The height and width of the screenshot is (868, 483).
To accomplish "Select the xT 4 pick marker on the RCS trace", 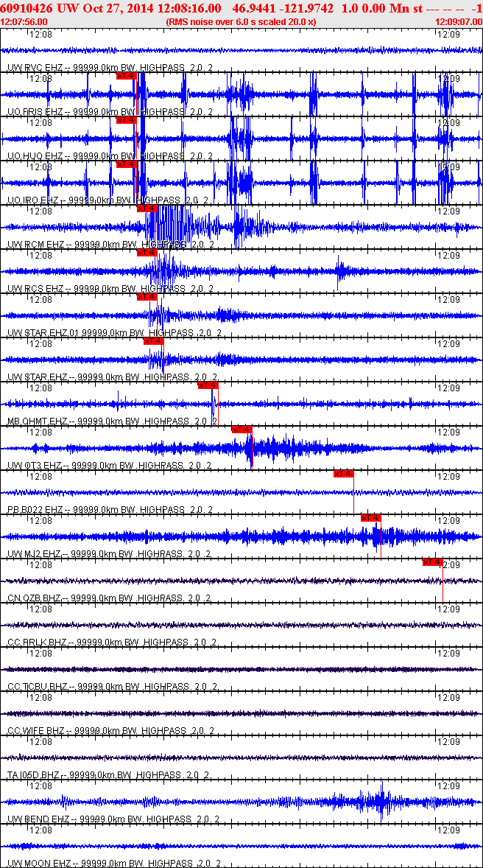I will point(147,253).
